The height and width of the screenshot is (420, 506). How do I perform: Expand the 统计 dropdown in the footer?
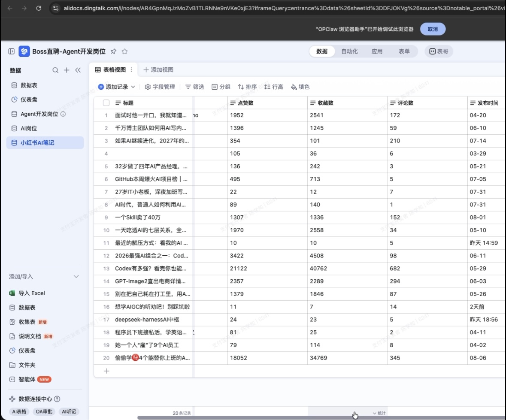pos(379,413)
